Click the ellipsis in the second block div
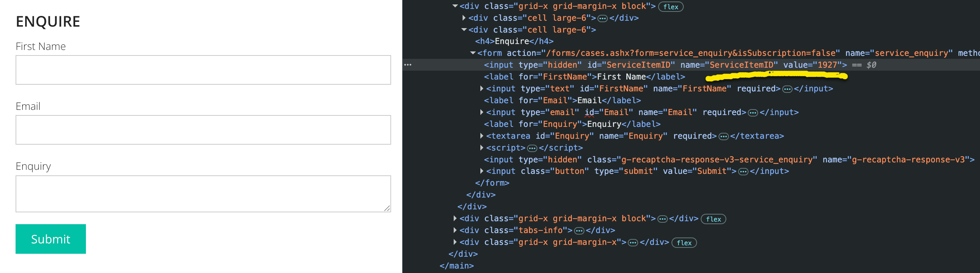This screenshot has width=980, height=273. coord(662,219)
